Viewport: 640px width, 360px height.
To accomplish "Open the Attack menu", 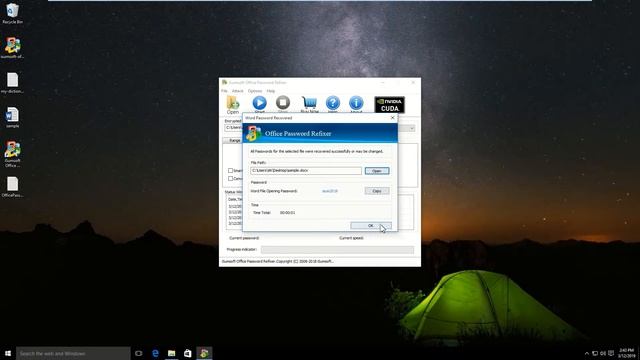I will (237, 91).
